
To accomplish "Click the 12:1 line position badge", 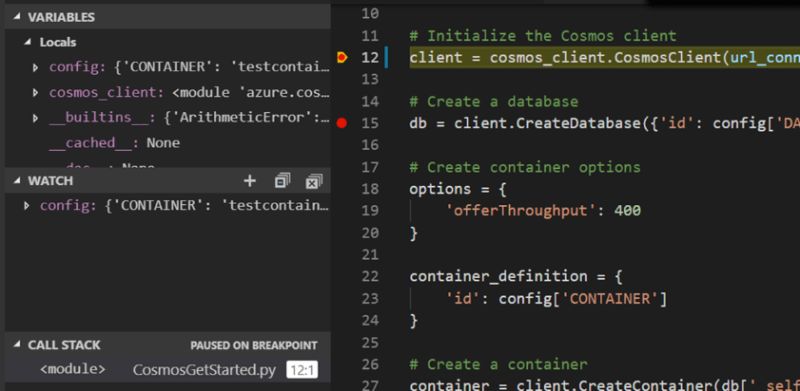I will 302,371.
